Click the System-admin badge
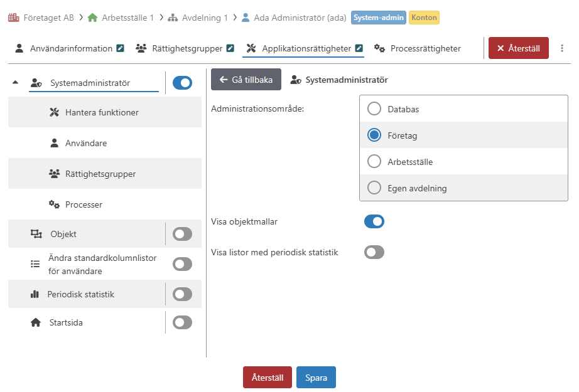Viewport: 579px width, 392px height. (x=379, y=18)
